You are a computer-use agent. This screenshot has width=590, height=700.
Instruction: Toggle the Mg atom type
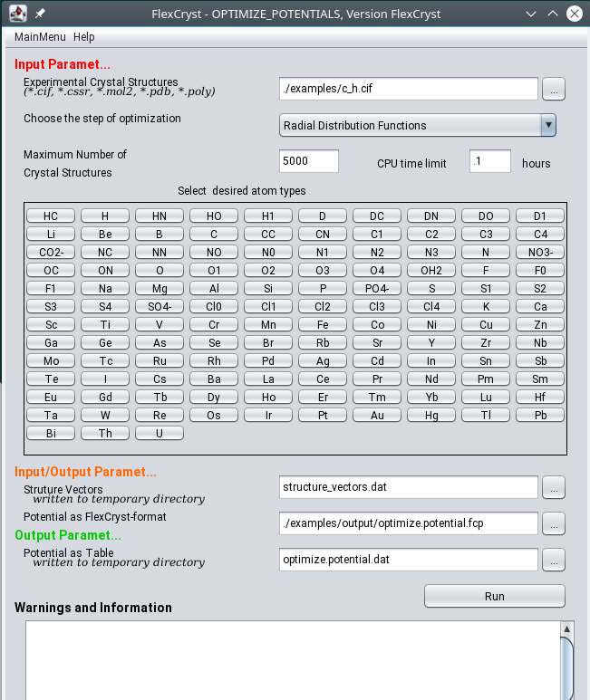tap(160, 288)
